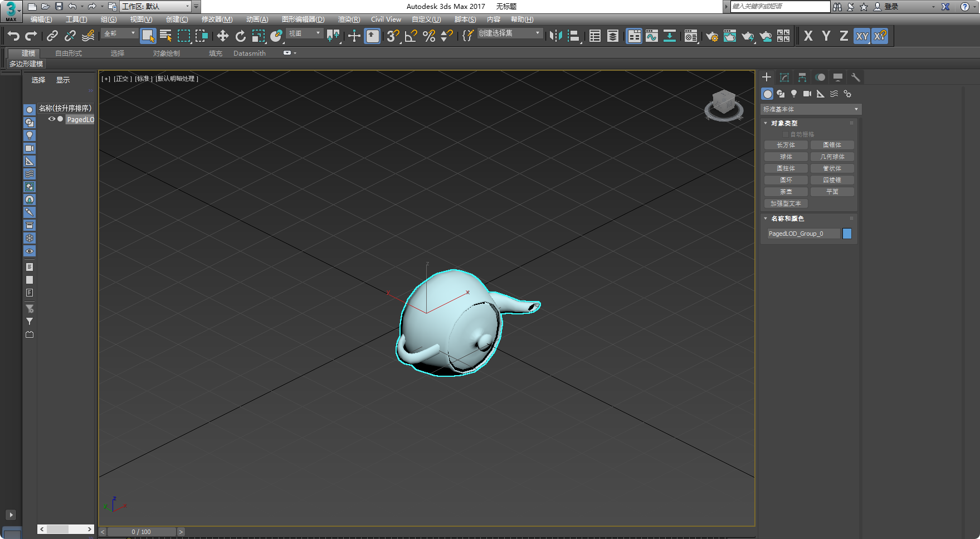Click the Select and Place tool
The width and height of the screenshot is (980, 539).
coord(276,36)
